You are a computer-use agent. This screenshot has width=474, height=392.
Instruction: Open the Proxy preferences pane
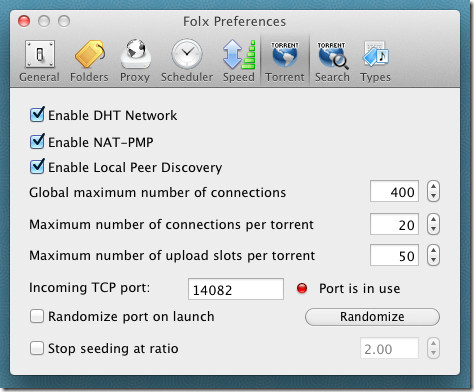pos(135,61)
